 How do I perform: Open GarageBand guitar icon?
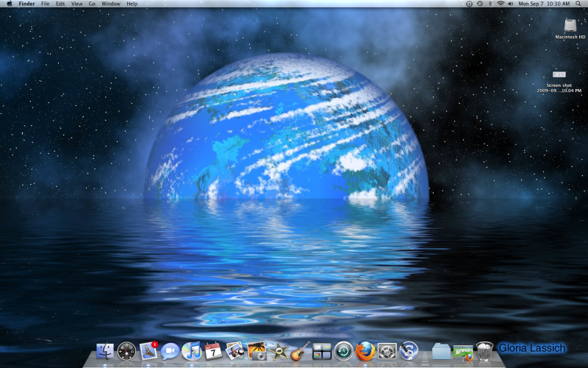tap(301, 351)
